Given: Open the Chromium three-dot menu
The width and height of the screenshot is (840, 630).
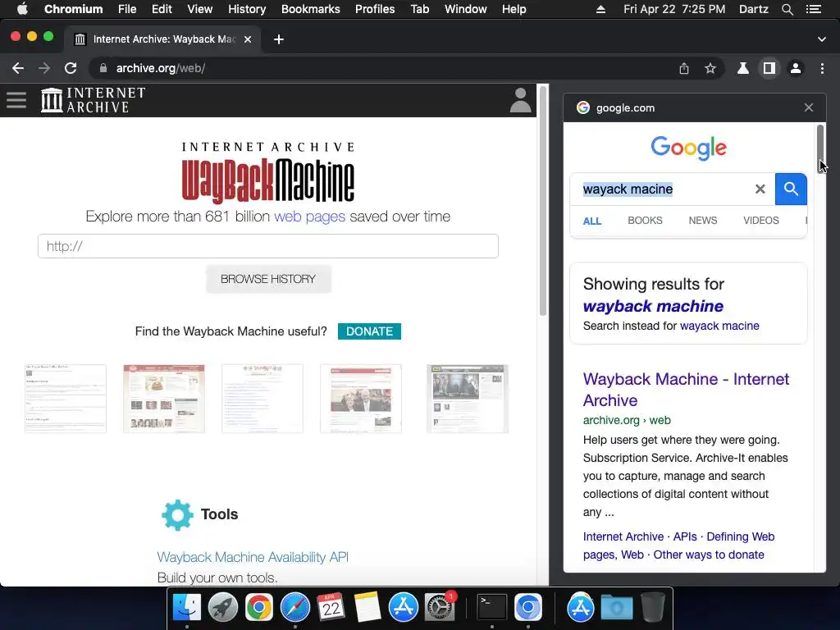Looking at the screenshot, I should (822, 68).
